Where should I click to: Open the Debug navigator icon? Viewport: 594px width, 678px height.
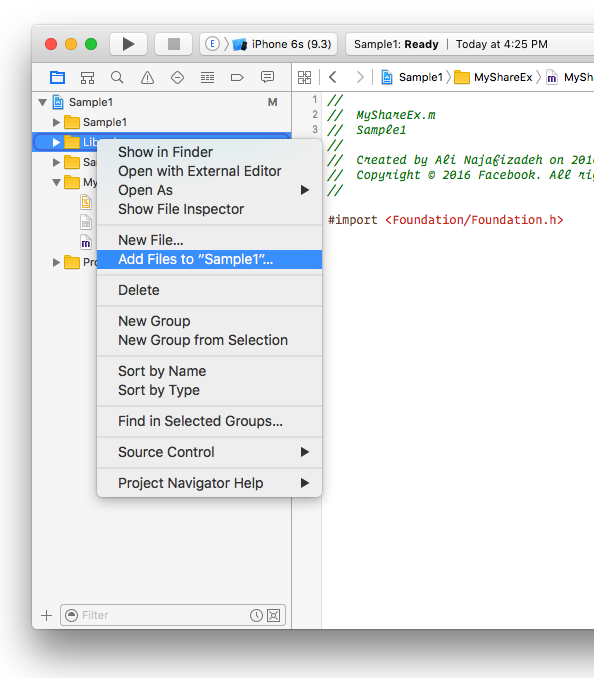coord(207,78)
